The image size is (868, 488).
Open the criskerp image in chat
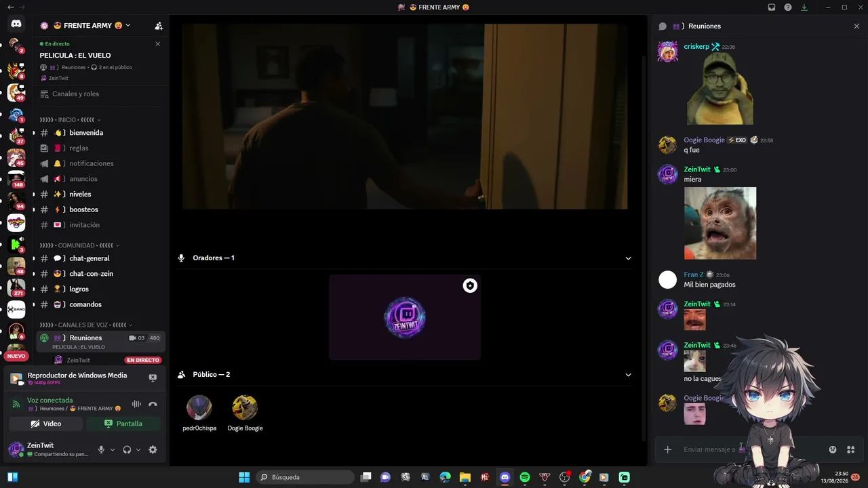(720, 89)
